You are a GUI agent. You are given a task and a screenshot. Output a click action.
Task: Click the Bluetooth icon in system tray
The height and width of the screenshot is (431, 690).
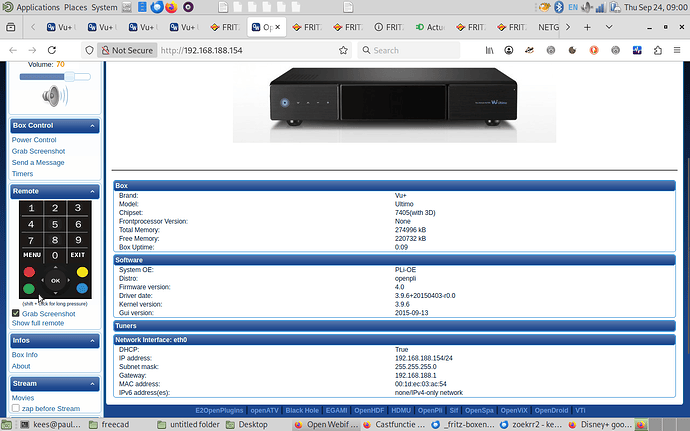(x=559, y=7)
